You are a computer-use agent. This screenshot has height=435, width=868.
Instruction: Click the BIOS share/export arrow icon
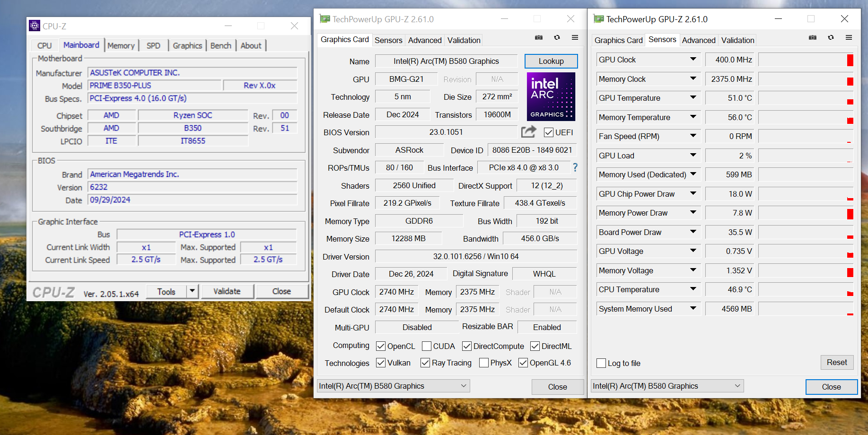point(529,131)
